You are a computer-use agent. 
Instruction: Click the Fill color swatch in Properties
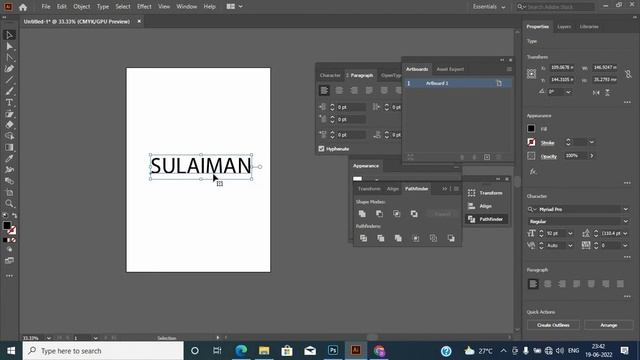(x=531, y=129)
